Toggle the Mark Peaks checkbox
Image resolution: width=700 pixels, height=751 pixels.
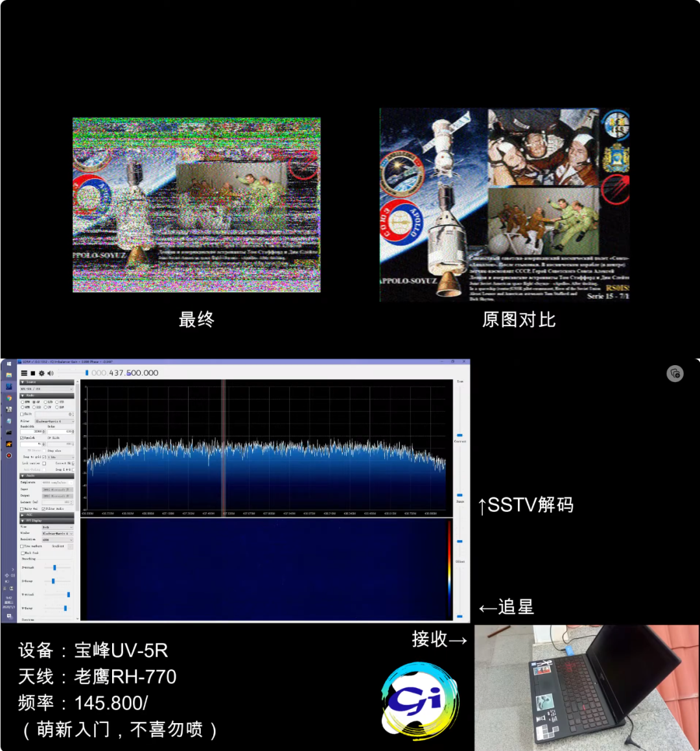coord(23,553)
